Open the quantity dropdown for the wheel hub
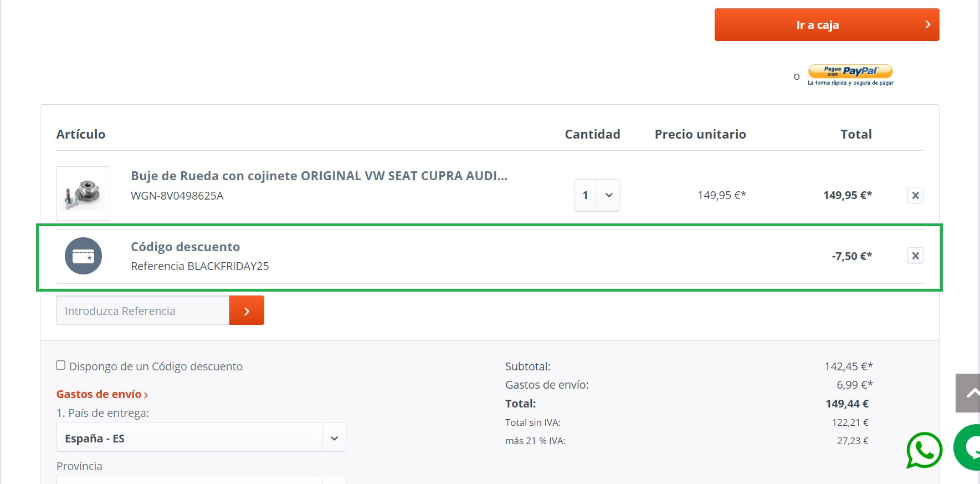 (x=608, y=195)
